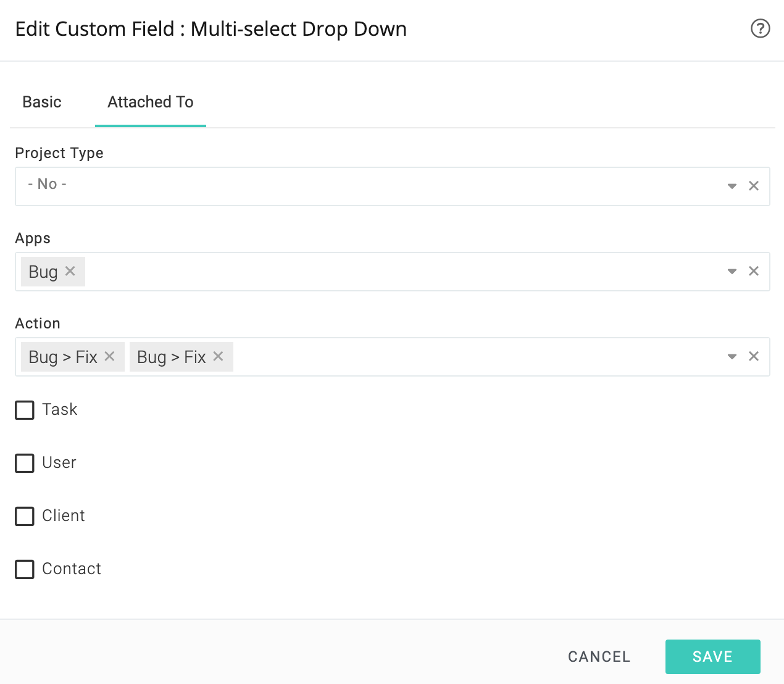The height and width of the screenshot is (684, 784).
Task: Switch to the Basic tab
Action: click(42, 102)
